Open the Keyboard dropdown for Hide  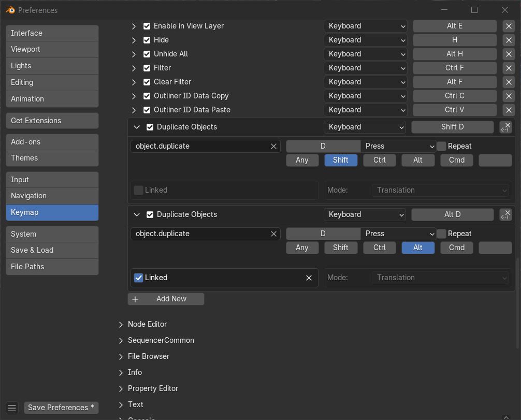pos(365,40)
